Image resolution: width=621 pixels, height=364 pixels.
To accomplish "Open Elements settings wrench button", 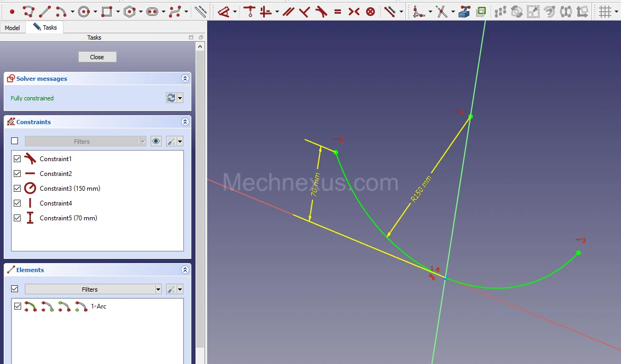I will click(x=171, y=289).
